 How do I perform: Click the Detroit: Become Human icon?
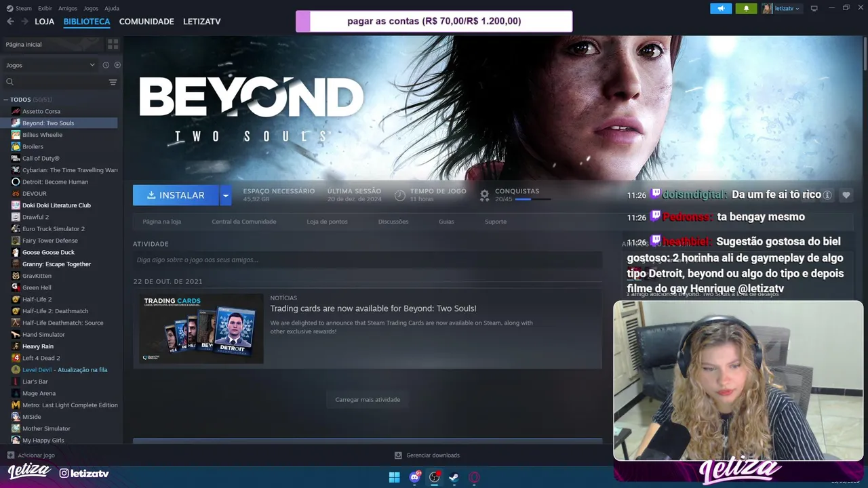coord(16,182)
